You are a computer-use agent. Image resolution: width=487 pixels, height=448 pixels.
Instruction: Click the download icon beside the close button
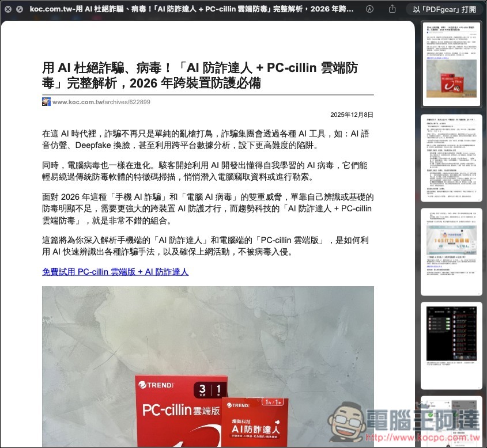click(x=20, y=9)
